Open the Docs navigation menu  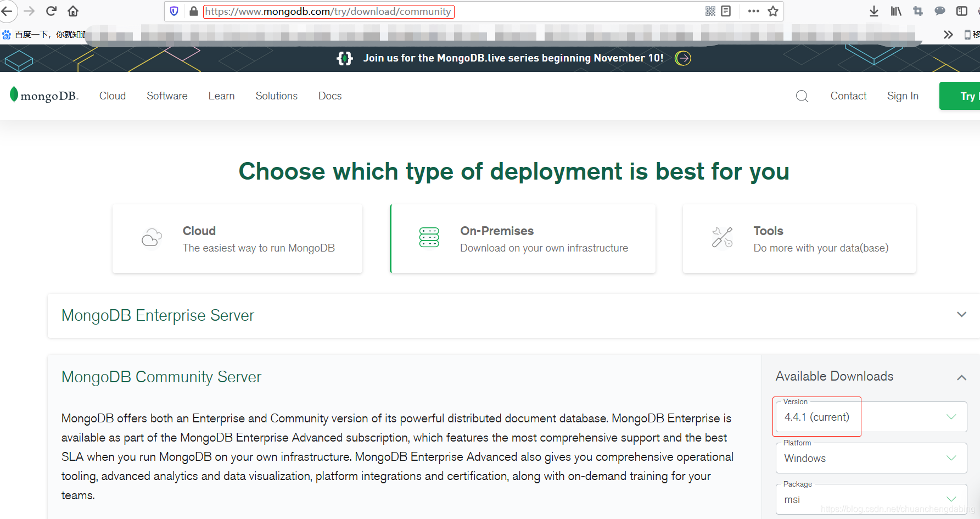coord(330,96)
